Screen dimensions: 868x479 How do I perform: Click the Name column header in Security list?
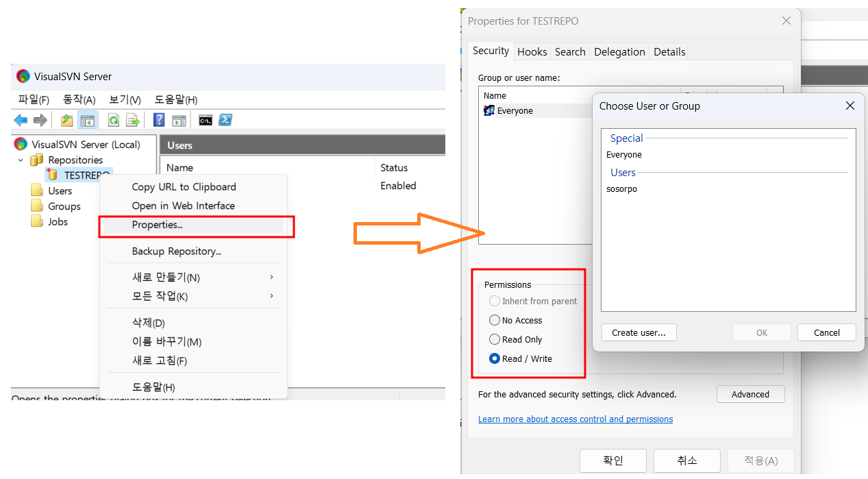pos(495,95)
